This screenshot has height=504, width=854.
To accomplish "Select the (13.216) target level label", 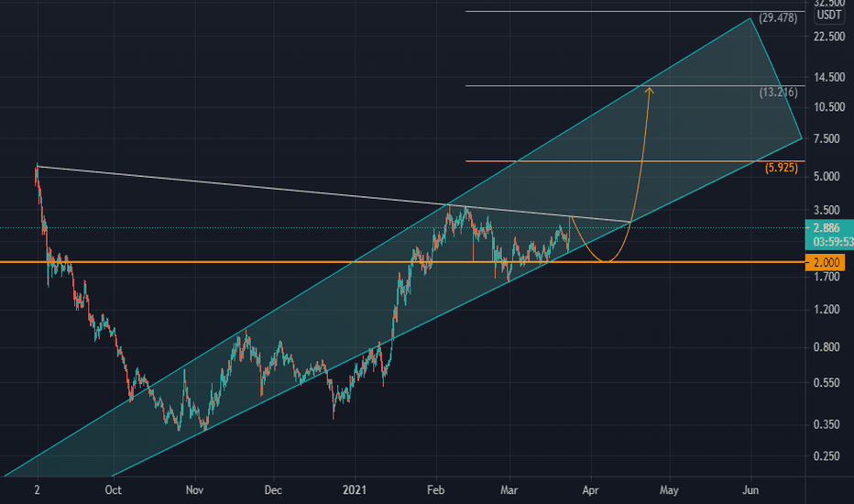I will [x=778, y=92].
